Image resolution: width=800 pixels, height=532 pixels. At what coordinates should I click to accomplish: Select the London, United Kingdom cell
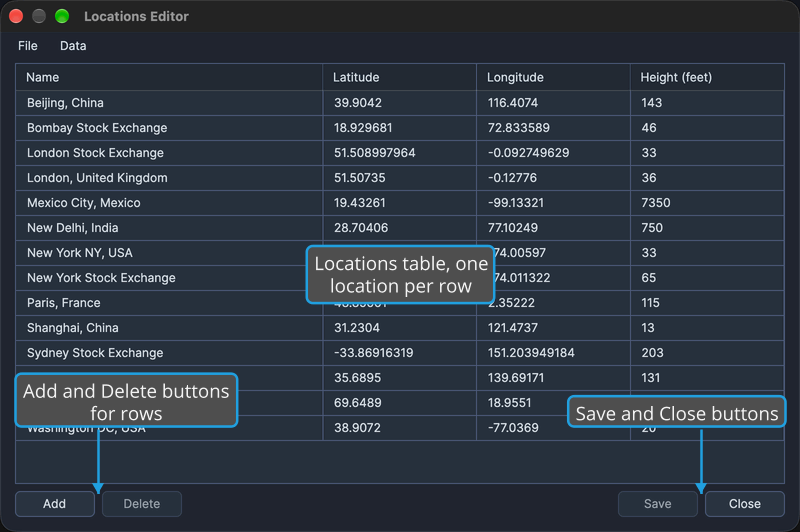[169, 178]
